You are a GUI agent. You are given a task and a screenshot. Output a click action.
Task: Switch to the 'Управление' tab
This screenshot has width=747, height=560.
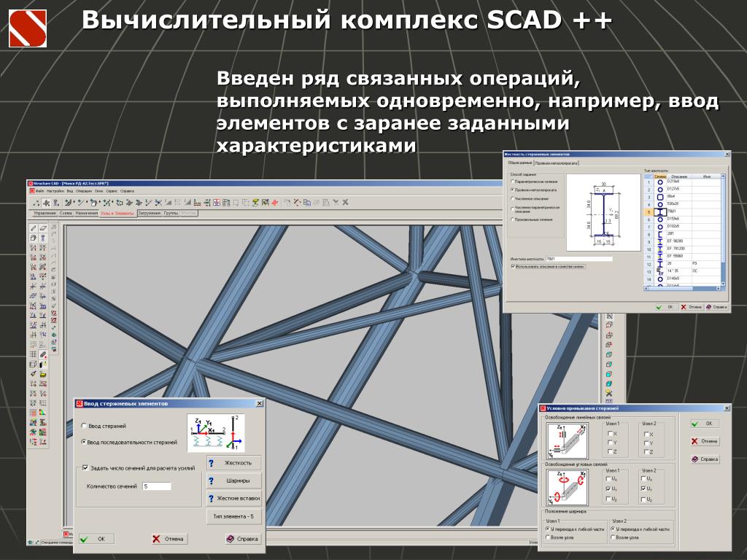(x=44, y=213)
